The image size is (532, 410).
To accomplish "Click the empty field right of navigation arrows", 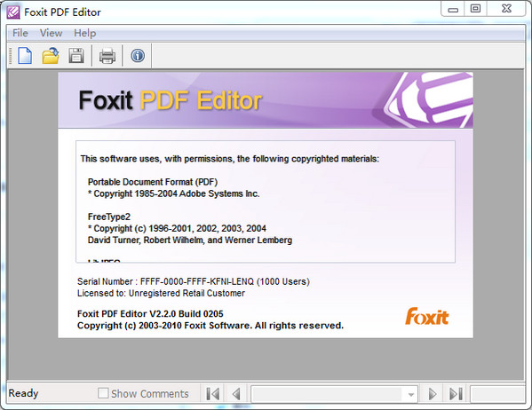I will coord(497,394).
